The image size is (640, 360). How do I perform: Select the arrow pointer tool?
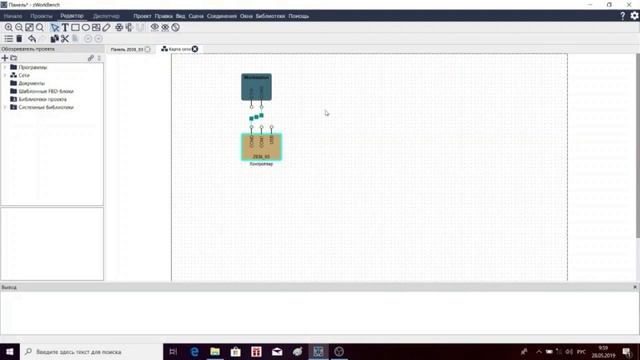tap(55, 27)
